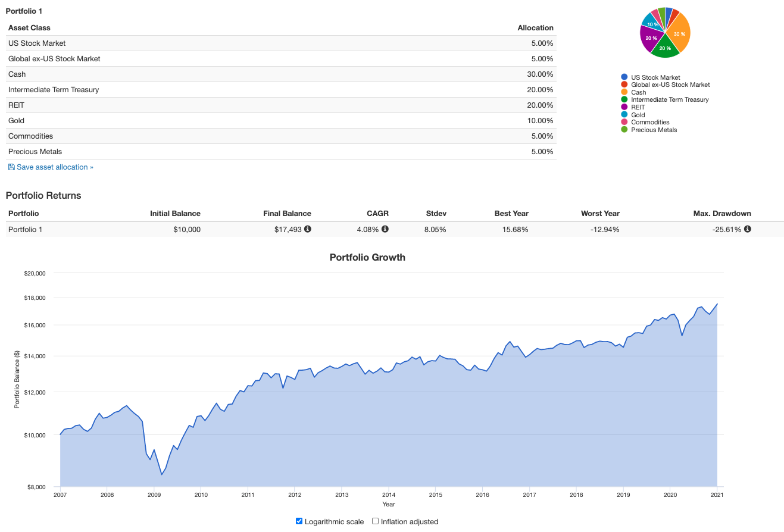Click the Global ex-US Stock Market legend entry
Image resolution: width=784 pixels, height=532 pixels.
click(x=670, y=85)
